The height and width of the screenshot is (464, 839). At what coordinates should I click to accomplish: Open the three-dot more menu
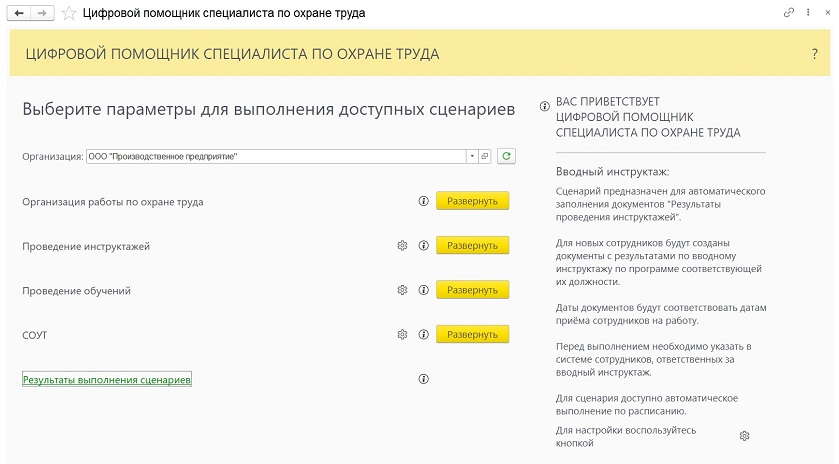pyautogui.click(x=808, y=12)
